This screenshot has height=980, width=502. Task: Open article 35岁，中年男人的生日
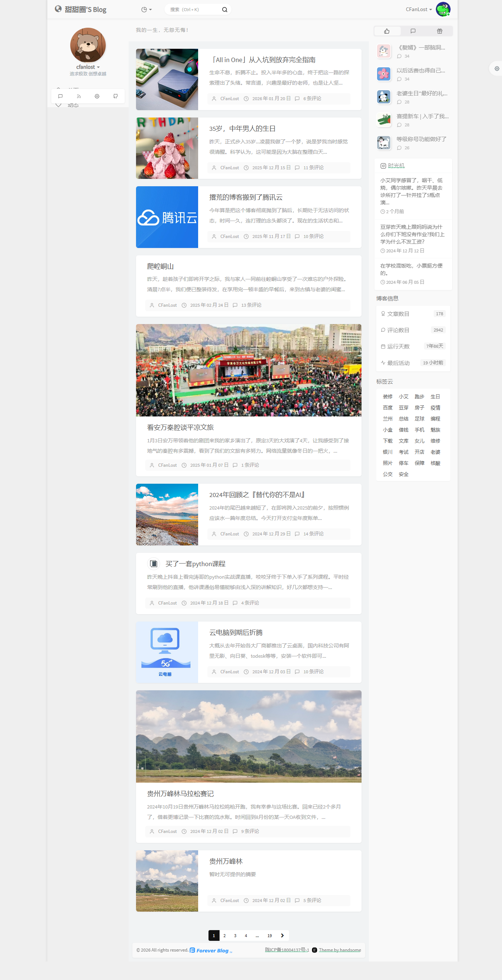(x=242, y=129)
